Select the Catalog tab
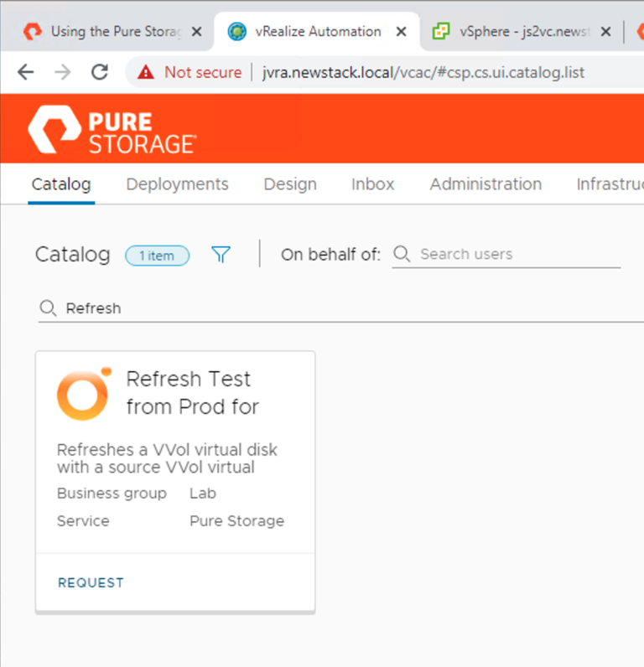Viewport: 644px width, 667px height. [61, 184]
